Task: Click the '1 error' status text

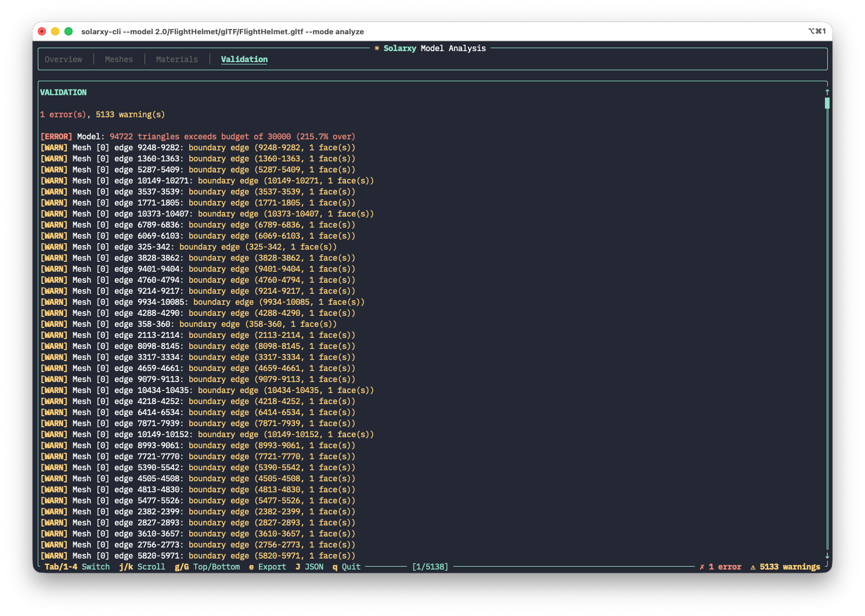Action: pyautogui.click(x=725, y=567)
